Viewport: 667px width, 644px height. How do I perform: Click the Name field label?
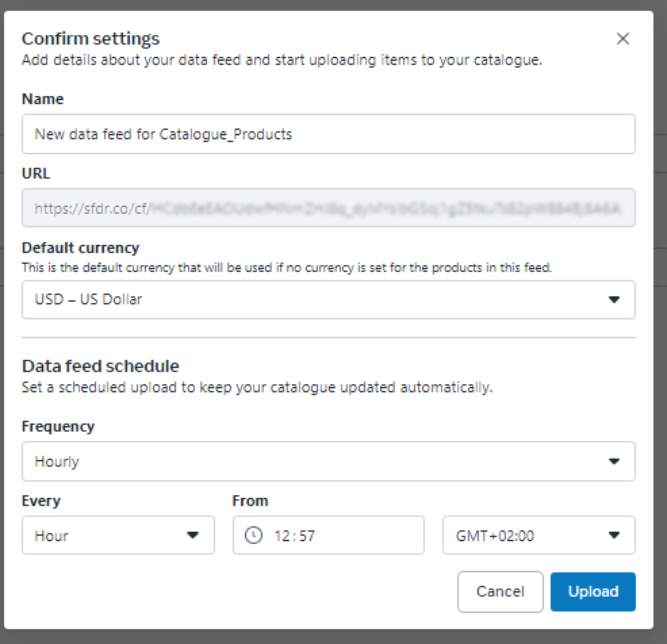(x=43, y=99)
